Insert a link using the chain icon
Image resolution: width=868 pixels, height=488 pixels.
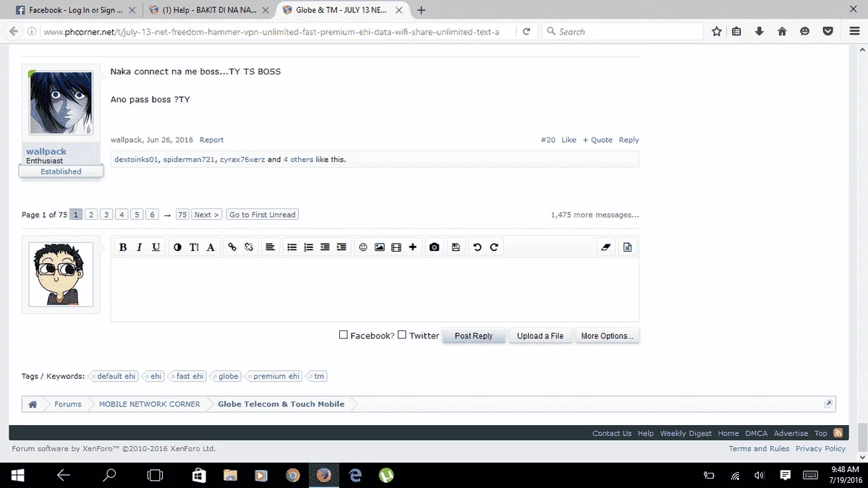(x=232, y=247)
